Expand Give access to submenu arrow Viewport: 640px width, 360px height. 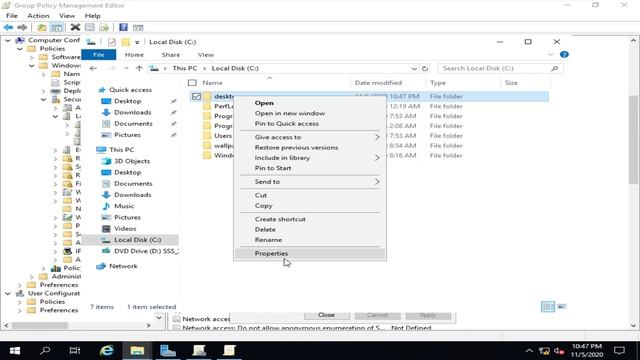point(377,137)
